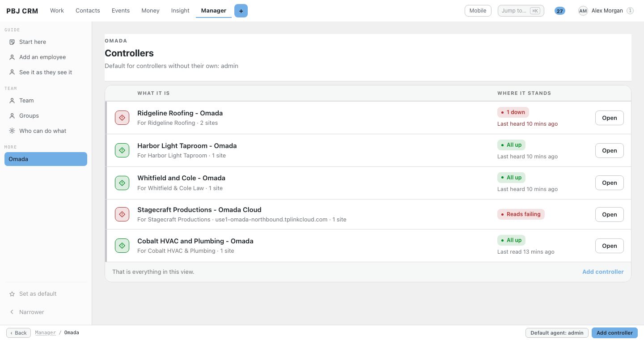
Task: Focus the Jump to search field
Action: pyautogui.click(x=521, y=11)
